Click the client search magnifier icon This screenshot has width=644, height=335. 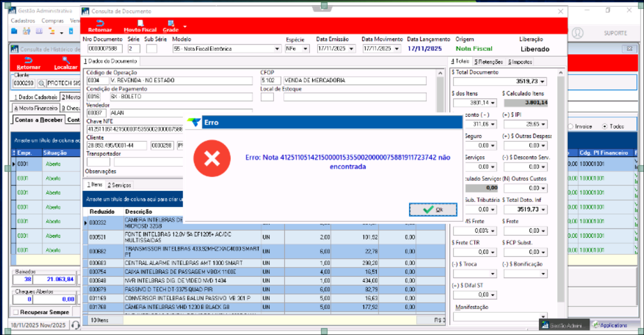(x=42, y=83)
